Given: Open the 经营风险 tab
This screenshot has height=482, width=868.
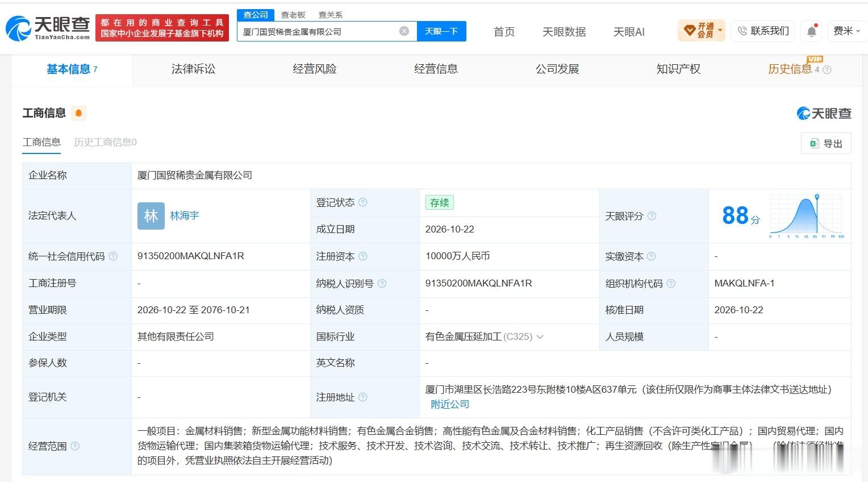Looking at the screenshot, I should click(315, 69).
